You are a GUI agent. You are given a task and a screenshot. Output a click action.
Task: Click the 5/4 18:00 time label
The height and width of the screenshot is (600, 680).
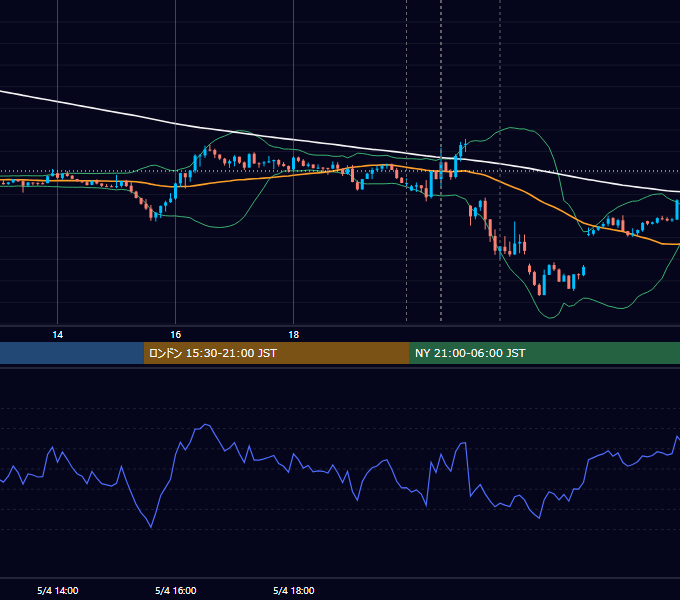[x=294, y=590]
